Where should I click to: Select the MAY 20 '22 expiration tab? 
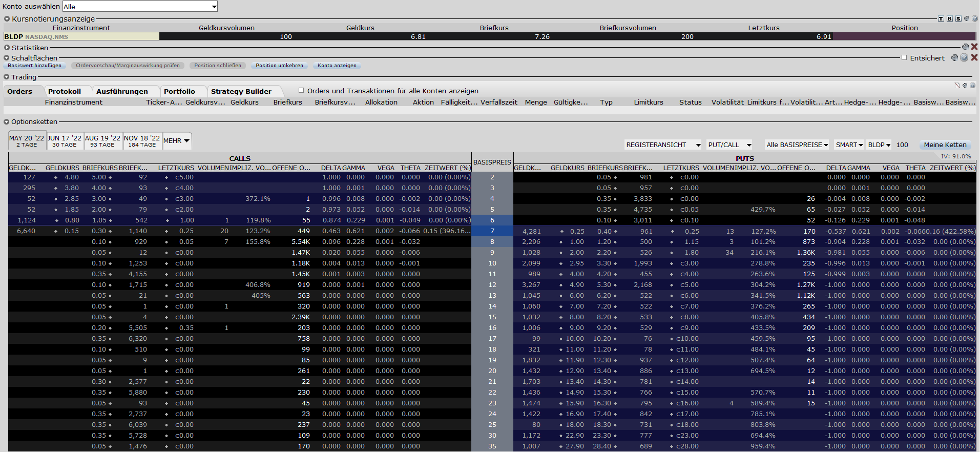(x=27, y=140)
